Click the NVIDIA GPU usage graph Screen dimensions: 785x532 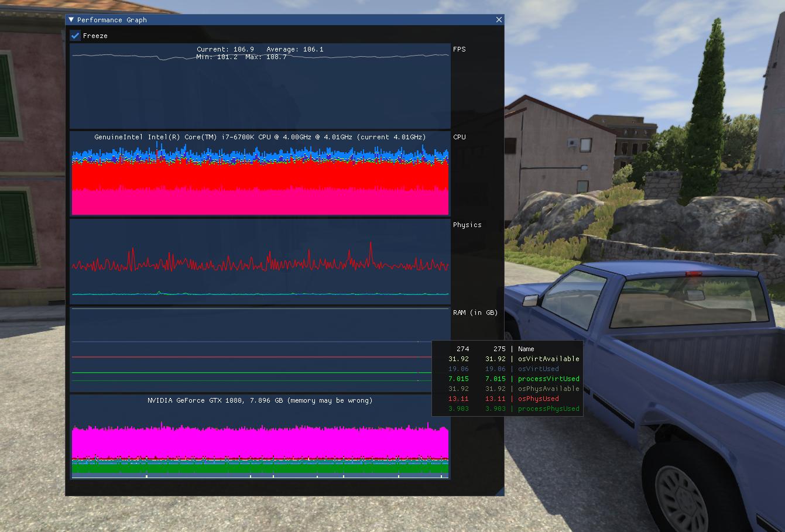point(260,437)
